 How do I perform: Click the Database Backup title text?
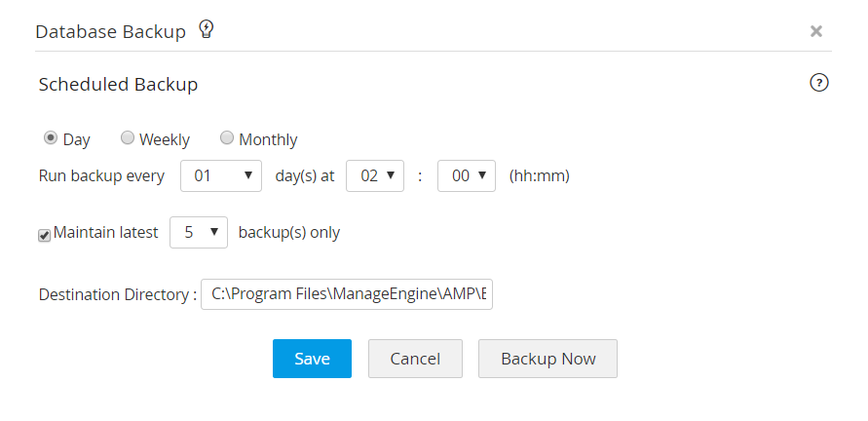110,32
